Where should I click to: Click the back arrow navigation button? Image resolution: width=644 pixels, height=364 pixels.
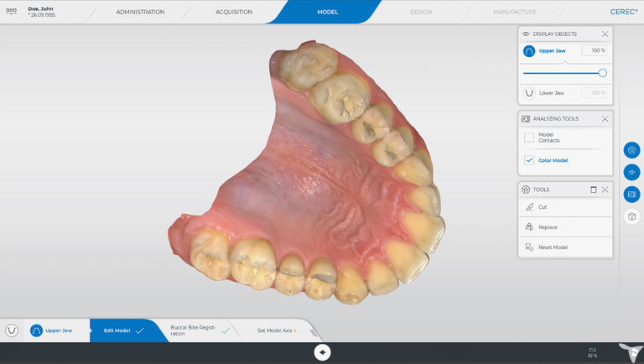[x=322, y=352]
